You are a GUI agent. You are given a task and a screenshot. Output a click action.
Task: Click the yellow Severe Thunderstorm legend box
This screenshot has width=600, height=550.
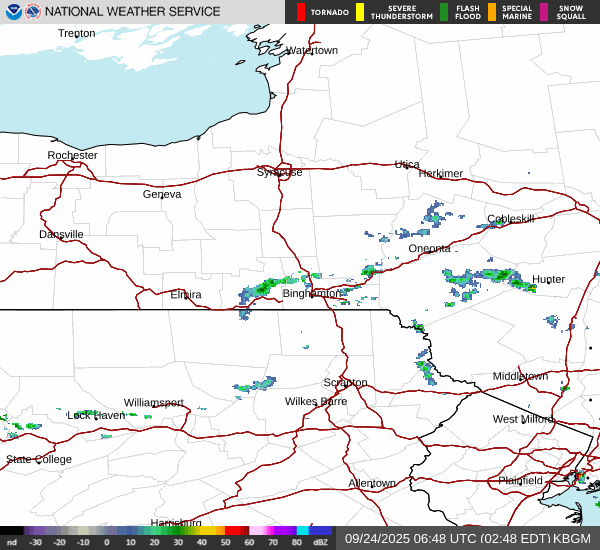(361, 12)
